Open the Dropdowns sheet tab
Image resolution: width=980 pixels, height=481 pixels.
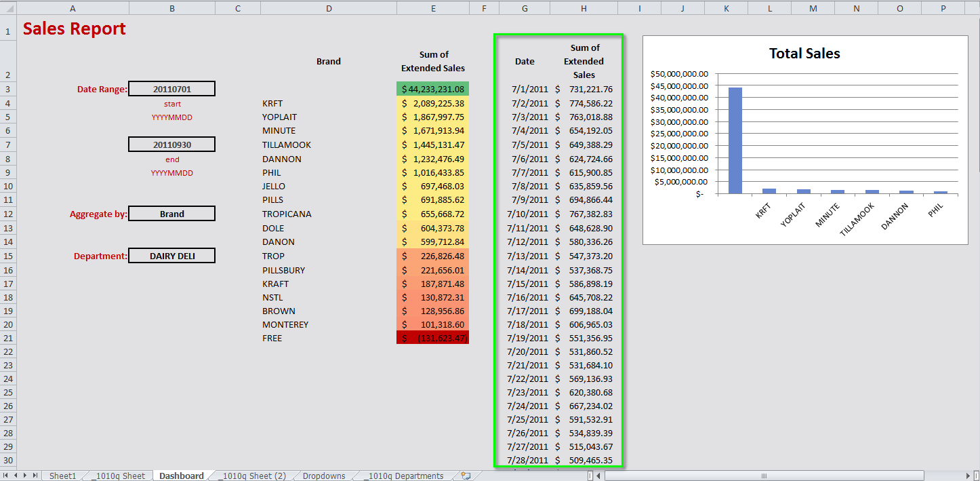click(x=323, y=476)
